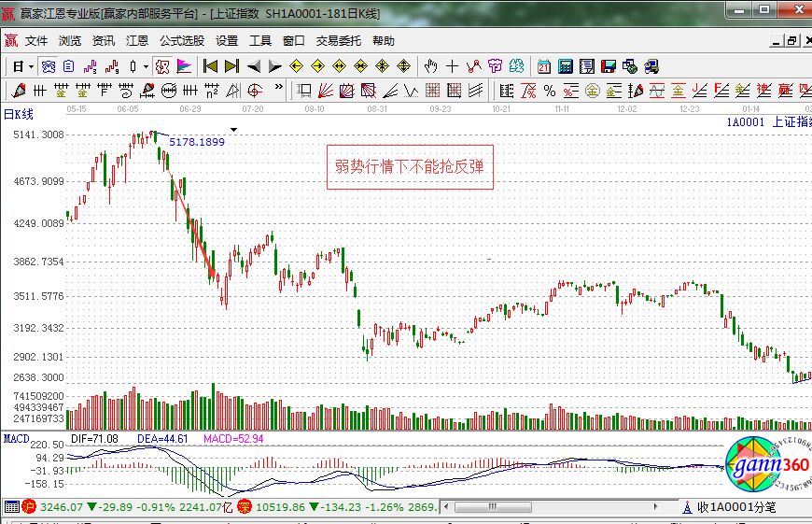Jump to first bar with skip-start arrow
Viewport: 812px width, 524px height.
tap(210, 66)
